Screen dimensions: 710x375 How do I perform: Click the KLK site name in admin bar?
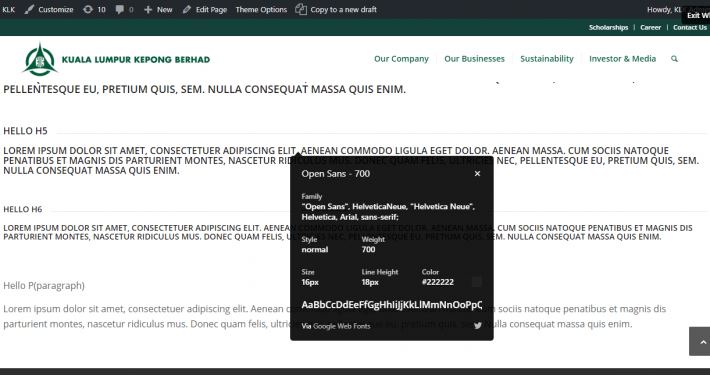9,10
